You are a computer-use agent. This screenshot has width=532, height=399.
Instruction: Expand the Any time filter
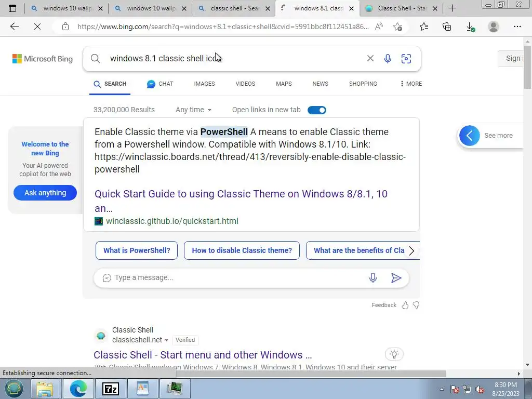[193, 110]
